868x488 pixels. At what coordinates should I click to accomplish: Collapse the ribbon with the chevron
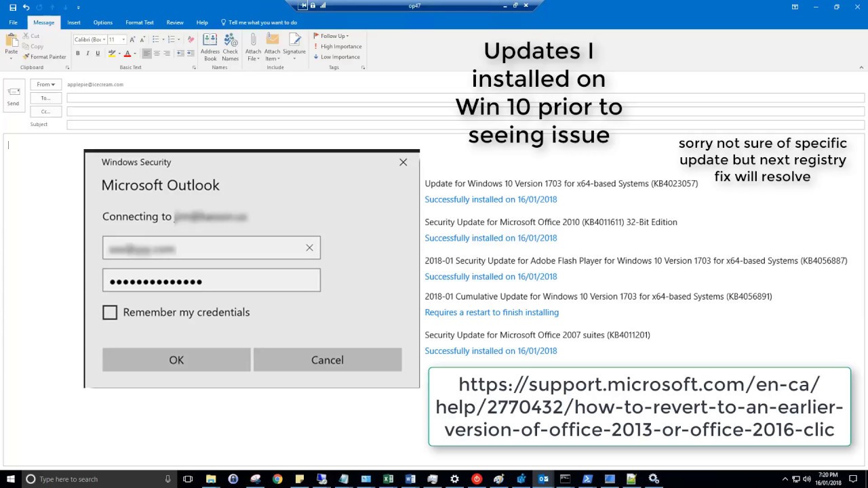tap(861, 68)
